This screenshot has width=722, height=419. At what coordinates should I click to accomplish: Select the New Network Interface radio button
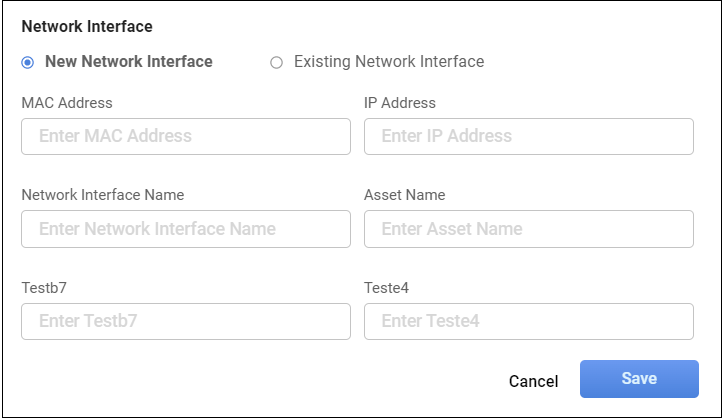coord(27,62)
